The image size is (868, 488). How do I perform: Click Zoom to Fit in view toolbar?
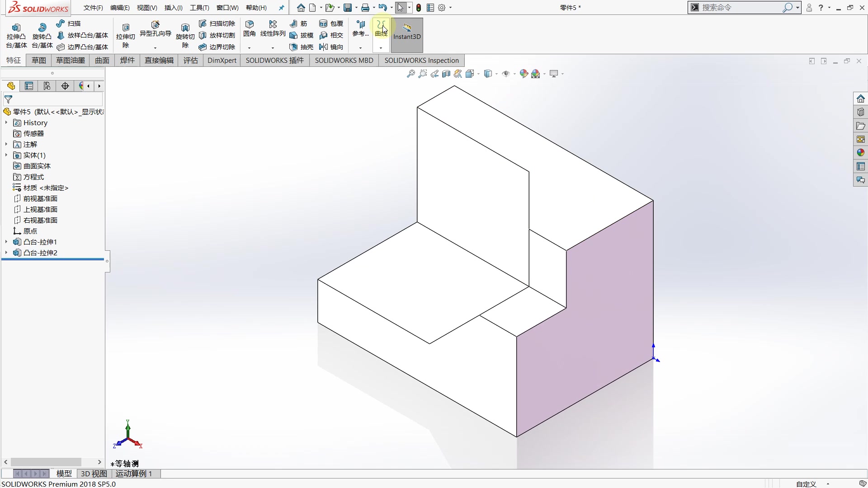point(410,74)
